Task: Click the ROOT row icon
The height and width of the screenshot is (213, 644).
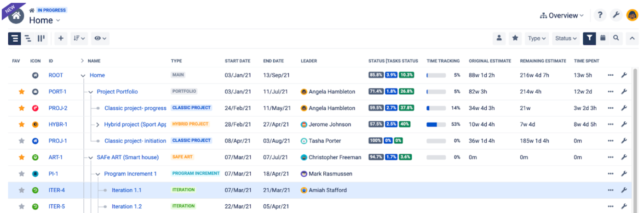Action: click(x=35, y=75)
